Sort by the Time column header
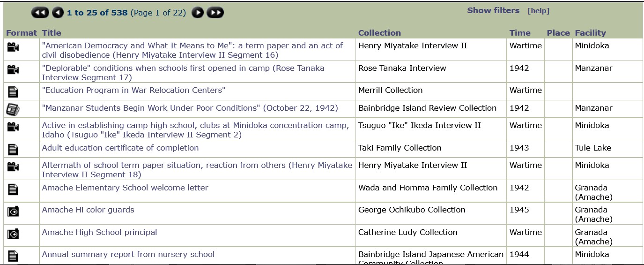Viewport: 644px width, 265px height. 520,33
